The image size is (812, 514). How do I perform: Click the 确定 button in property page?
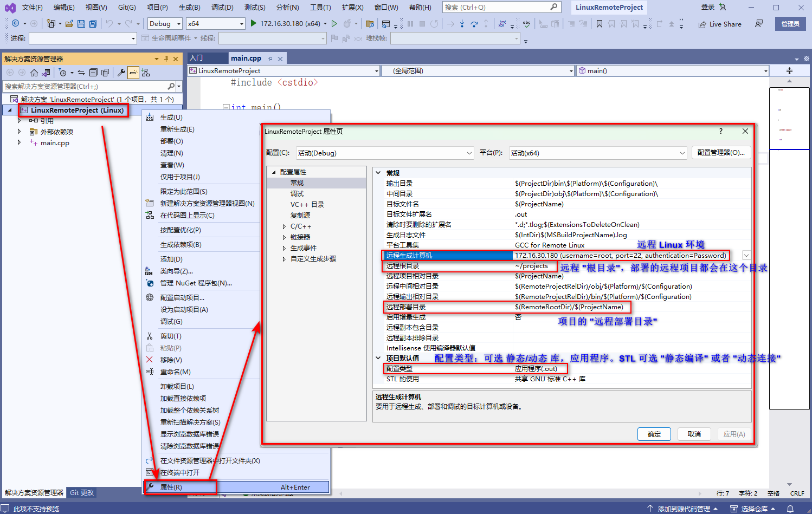pyautogui.click(x=654, y=434)
